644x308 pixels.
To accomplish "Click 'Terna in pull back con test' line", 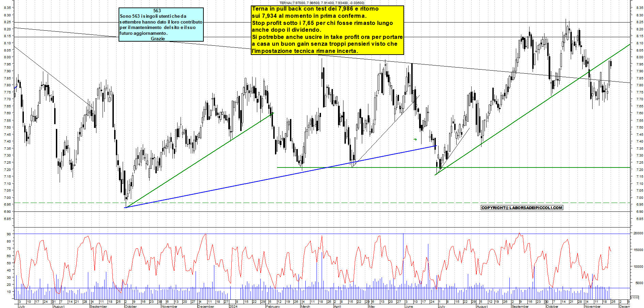I will [x=315, y=9].
